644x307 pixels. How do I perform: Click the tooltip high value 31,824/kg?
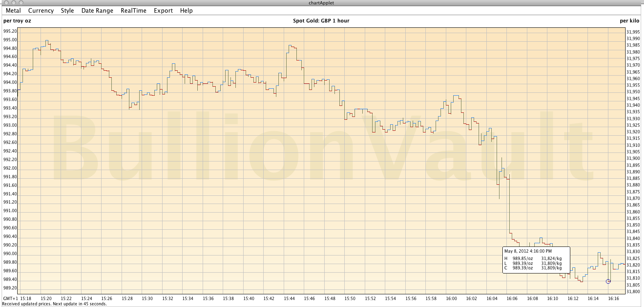coord(551,259)
